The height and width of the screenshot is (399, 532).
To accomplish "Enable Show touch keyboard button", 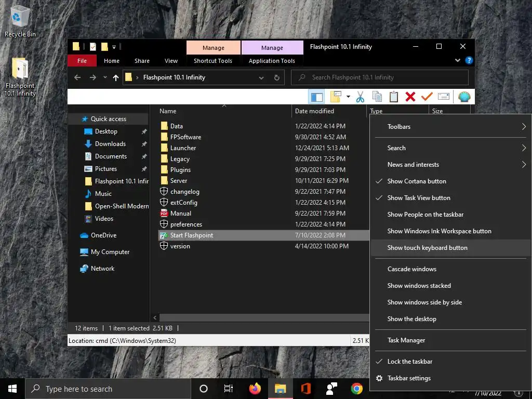I will coord(450,248).
